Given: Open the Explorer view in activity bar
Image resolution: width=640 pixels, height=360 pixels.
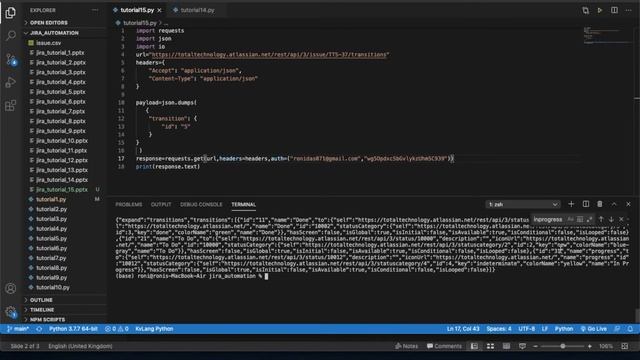Looking at the screenshot, I should (x=11, y=13).
